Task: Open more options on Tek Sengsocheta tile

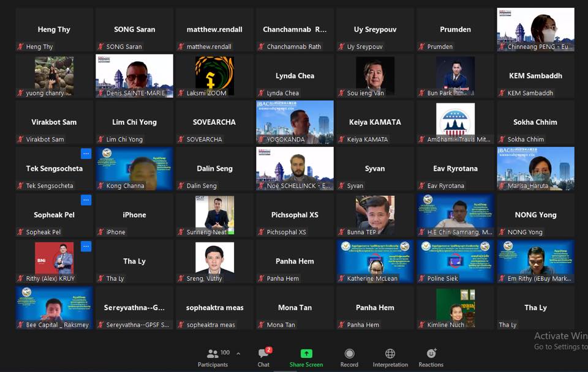Action: pyautogui.click(x=86, y=154)
